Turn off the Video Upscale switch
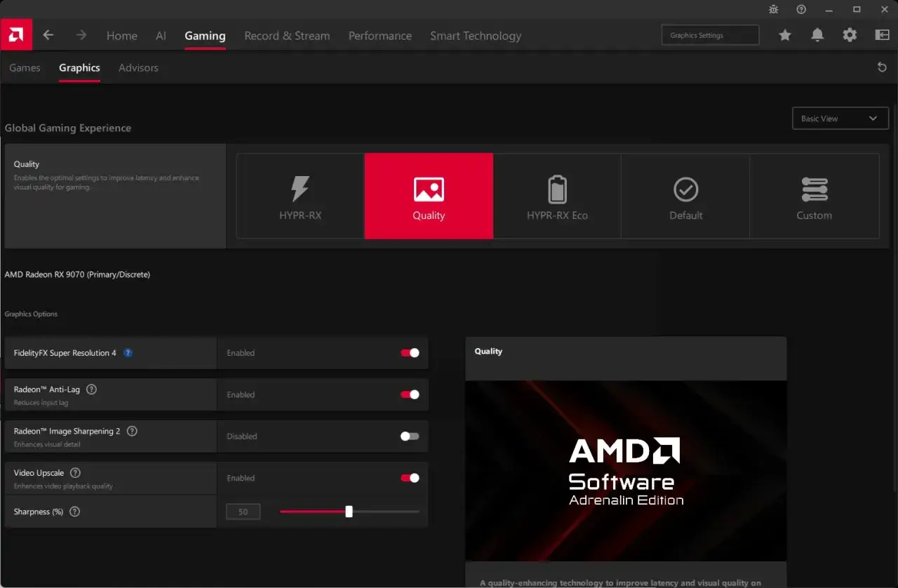Viewport: 898px width, 588px height. [x=410, y=478]
